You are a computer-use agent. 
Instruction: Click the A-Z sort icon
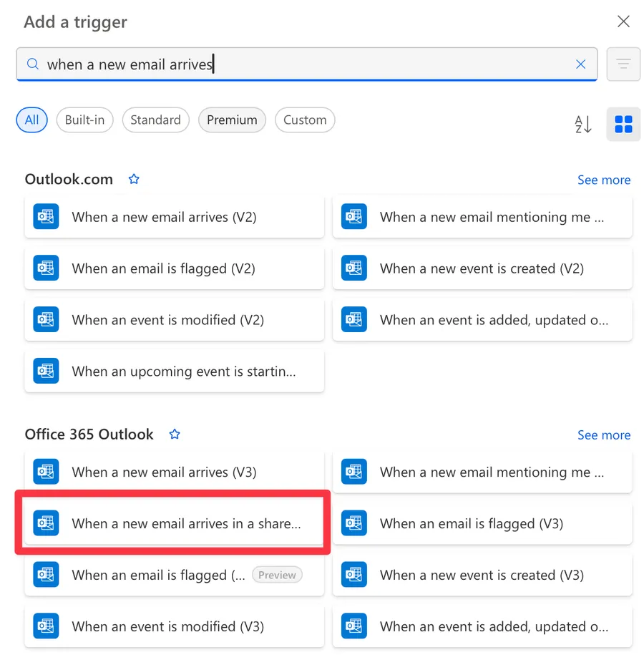[x=583, y=125]
